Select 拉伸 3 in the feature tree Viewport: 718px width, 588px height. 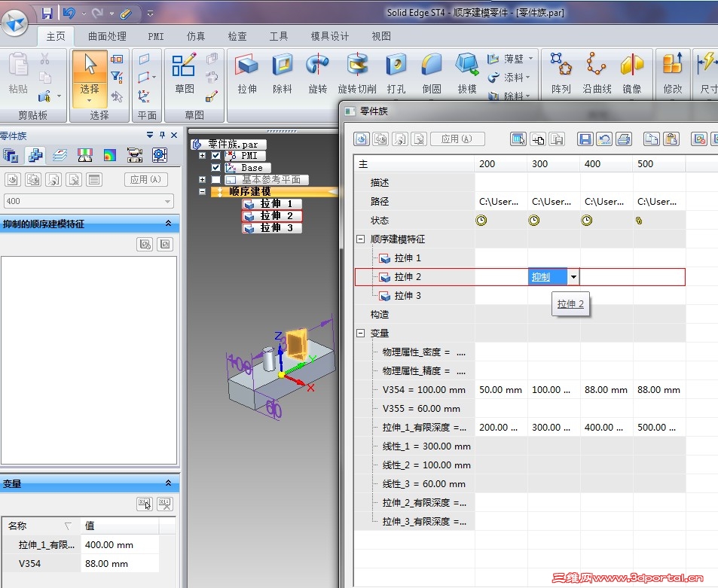[271, 227]
